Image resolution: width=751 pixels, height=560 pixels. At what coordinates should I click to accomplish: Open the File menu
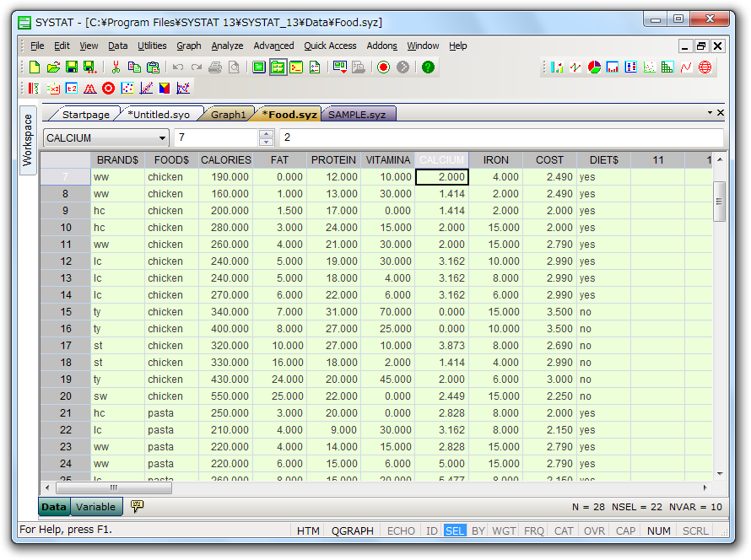(x=37, y=46)
